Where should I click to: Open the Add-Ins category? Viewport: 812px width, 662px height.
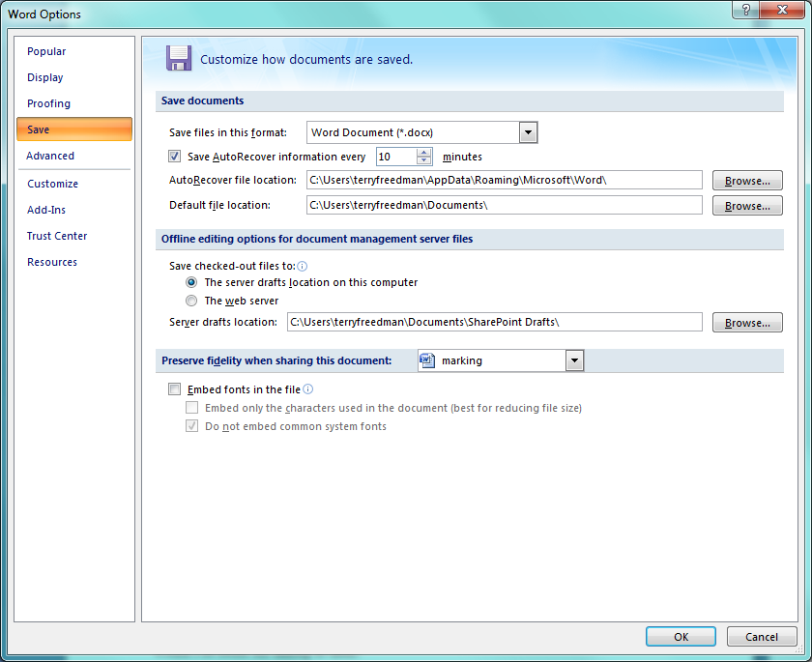pos(46,210)
